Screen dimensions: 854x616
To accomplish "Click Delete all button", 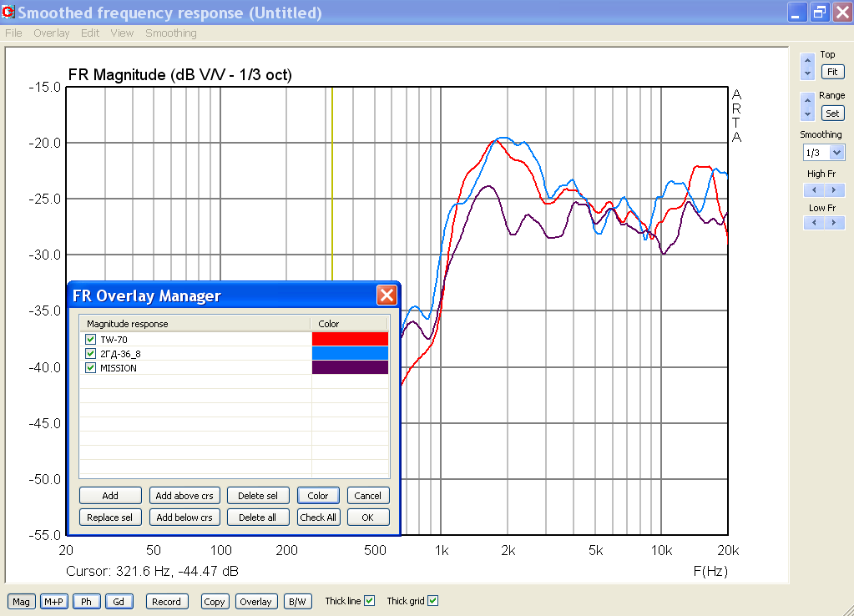I will point(258,518).
